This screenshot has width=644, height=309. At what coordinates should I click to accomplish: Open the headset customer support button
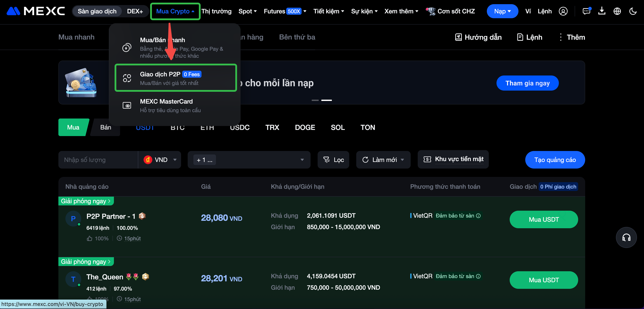(x=626, y=237)
